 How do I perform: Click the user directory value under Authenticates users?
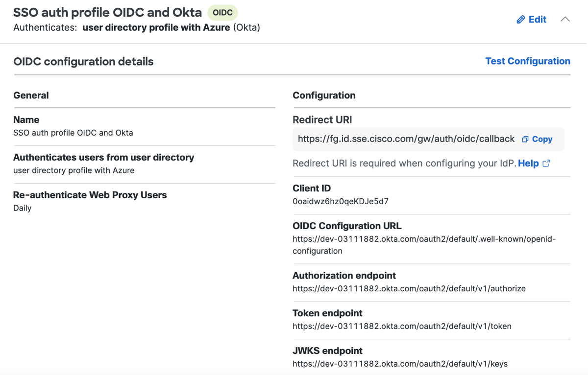point(73,170)
